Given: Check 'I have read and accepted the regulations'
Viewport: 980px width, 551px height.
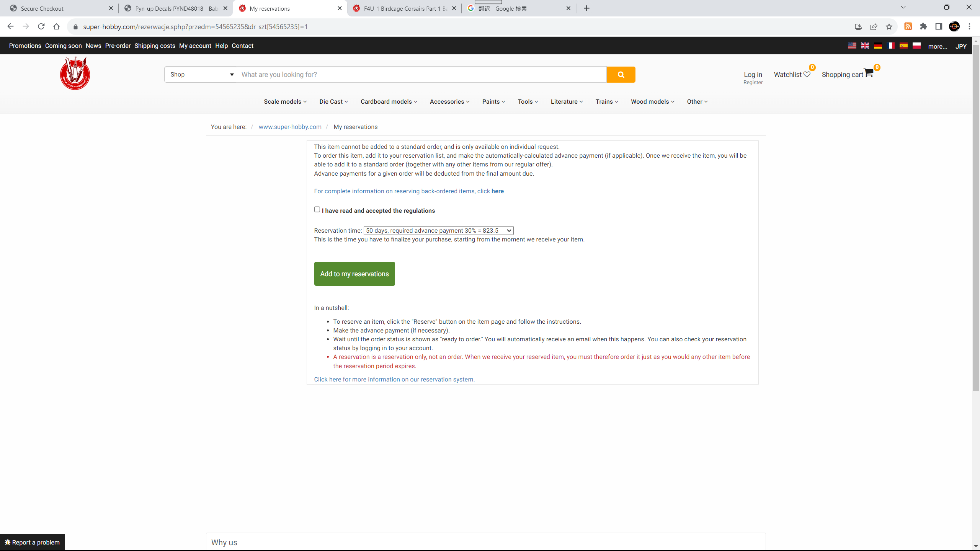Looking at the screenshot, I should [317, 209].
